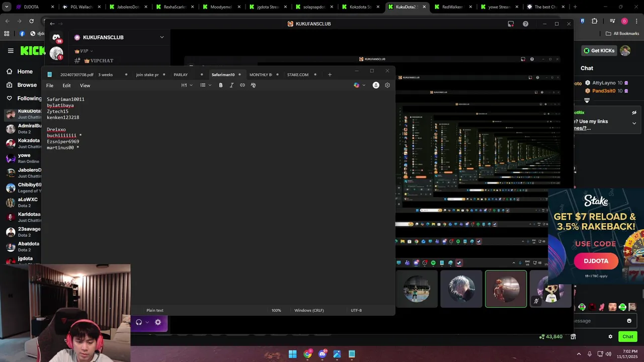644x362 pixels.
Task: Click the Zytech15 line
Action: [57, 112]
